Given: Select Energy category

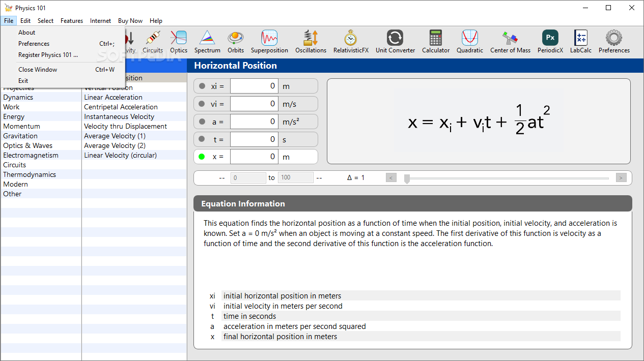Looking at the screenshot, I should [41, 116].
